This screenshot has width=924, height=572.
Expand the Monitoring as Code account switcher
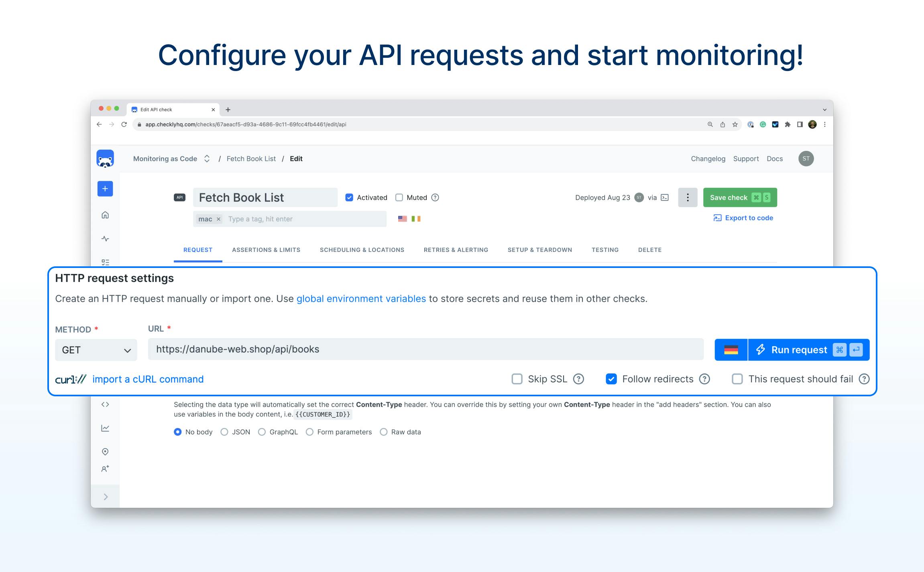pyautogui.click(x=207, y=159)
